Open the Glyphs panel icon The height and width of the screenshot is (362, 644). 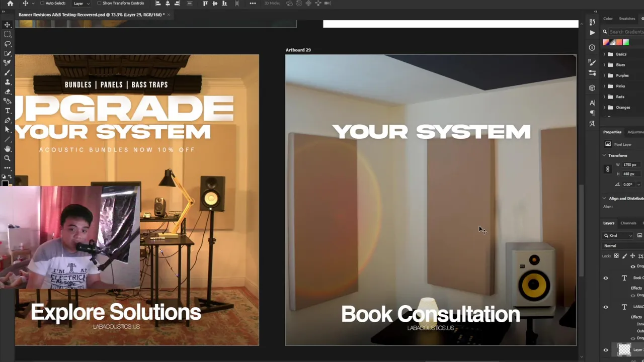[592, 124]
